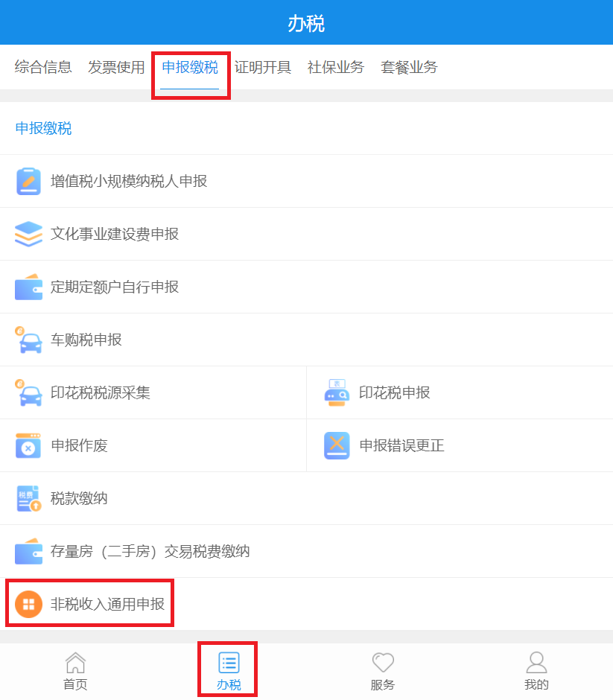Open the 服务 heart icon

(x=383, y=663)
